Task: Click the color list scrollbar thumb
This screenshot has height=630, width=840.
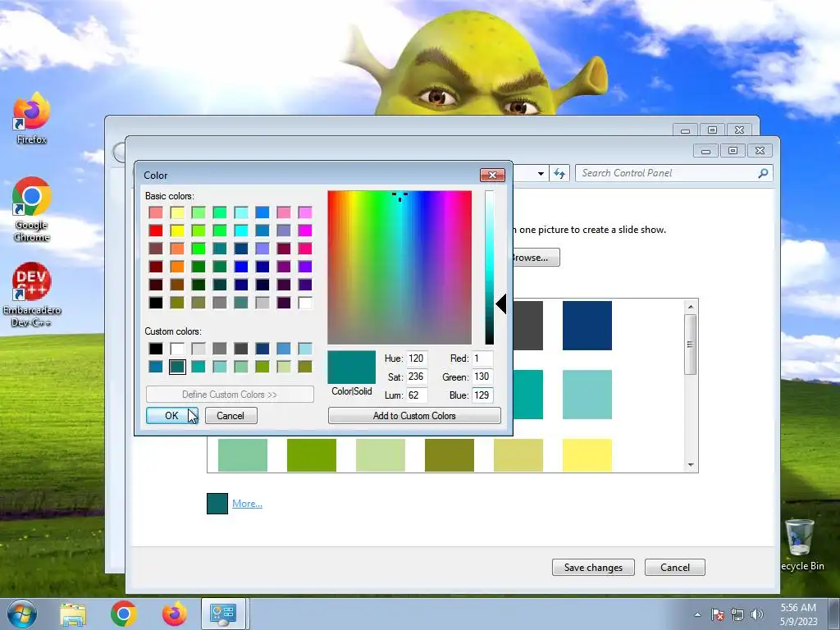Action: [691, 345]
